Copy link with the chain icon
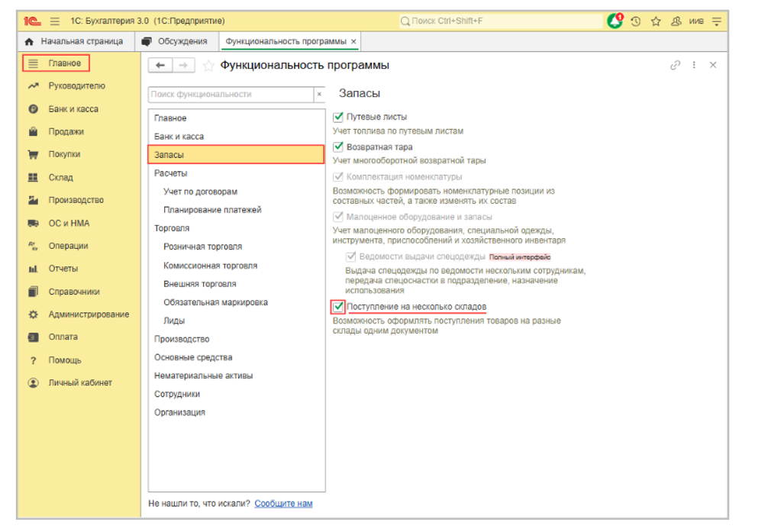 676,65
